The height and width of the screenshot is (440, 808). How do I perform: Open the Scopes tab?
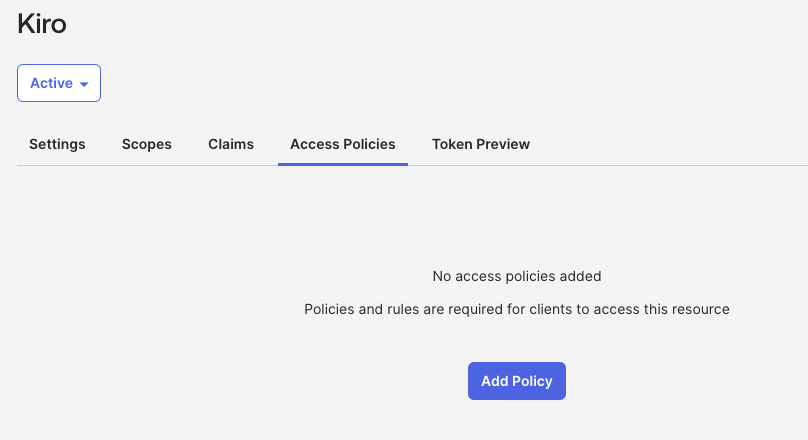point(147,144)
